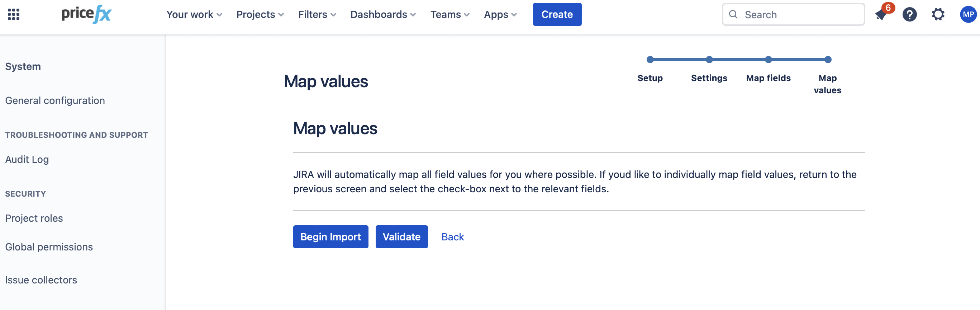Click the Validate button
The height and width of the screenshot is (310, 980).
point(401,237)
